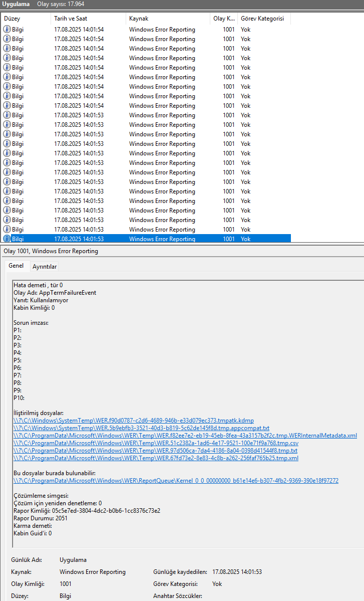Select the highlighted Windows Error Reporting event row
The width and height of the screenshot is (364, 601).
click(146, 239)
